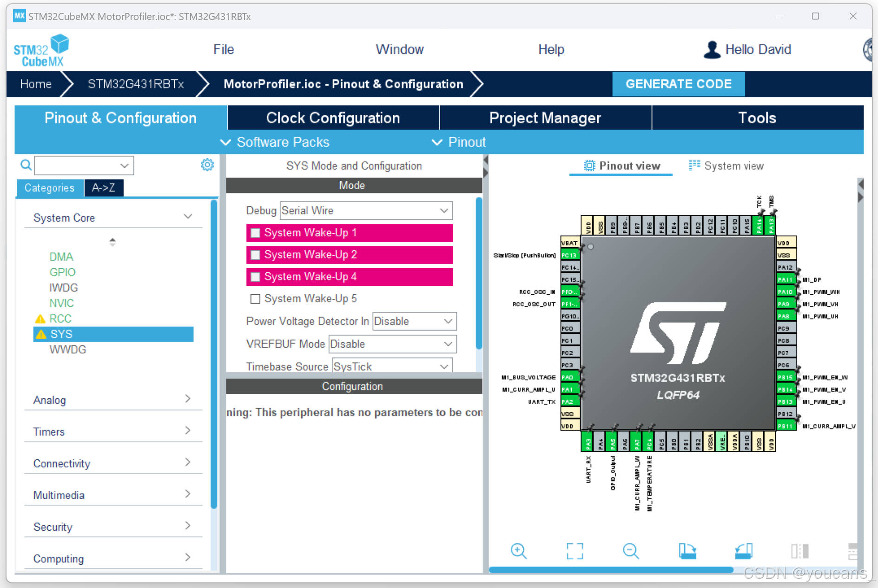The width and height of the screenshot is (878, 588).
Task: Select the PA0 pin on the chip
Action: click(x=570, y=377)
